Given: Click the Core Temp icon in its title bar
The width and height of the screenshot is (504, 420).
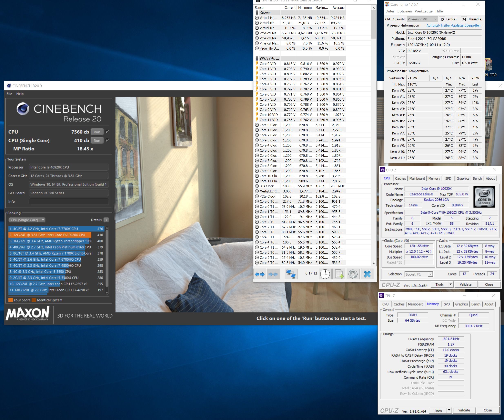Looking at the screenshot, I should 387,4.
